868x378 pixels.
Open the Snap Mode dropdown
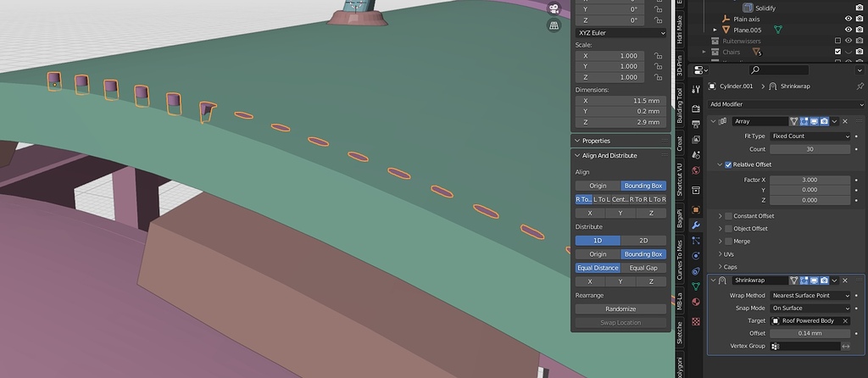810,309
